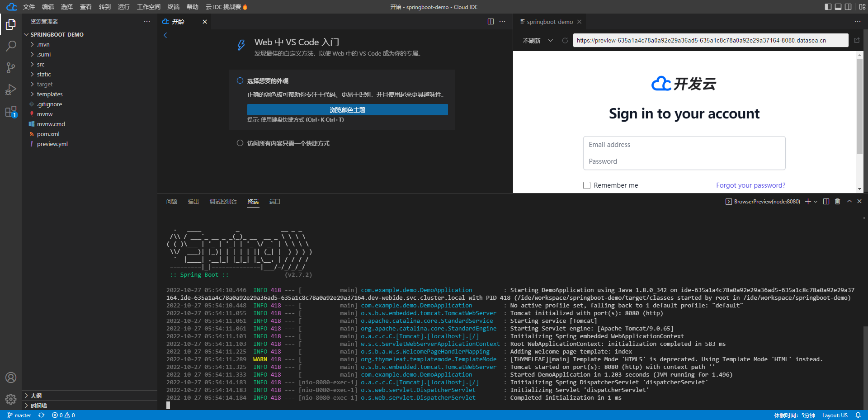
Task: Open the 终端 menu in menu bar
Action: pyautogui.click(x=174, y=7)
